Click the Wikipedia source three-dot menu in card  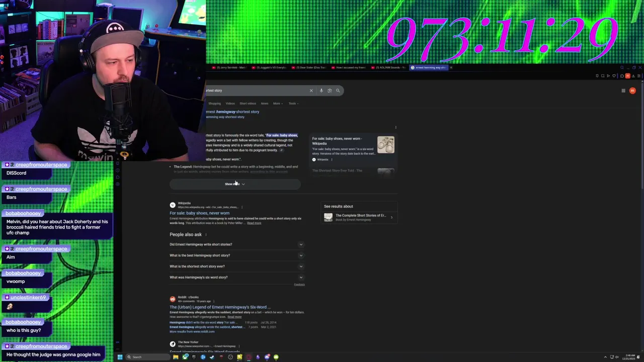pos(332,159)
